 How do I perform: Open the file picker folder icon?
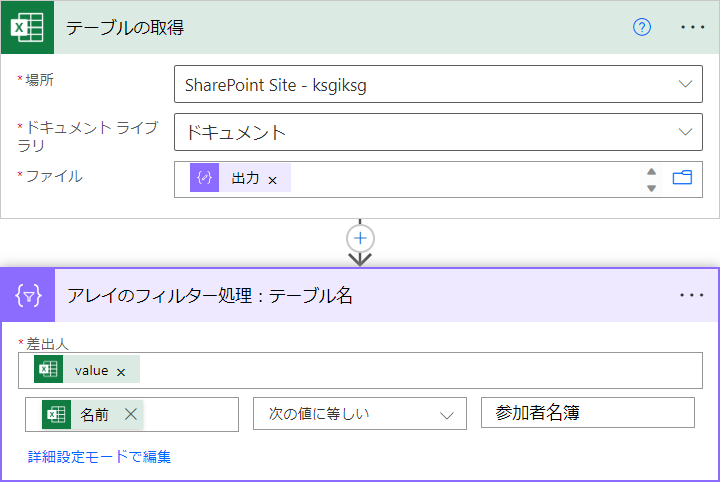click(682, 178)
